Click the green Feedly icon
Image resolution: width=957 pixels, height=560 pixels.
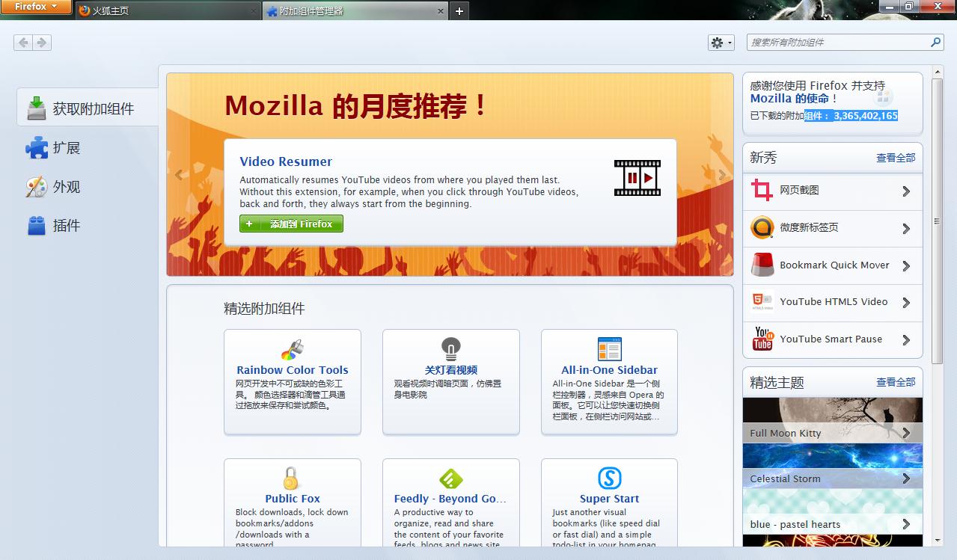(x=451, y=479)
